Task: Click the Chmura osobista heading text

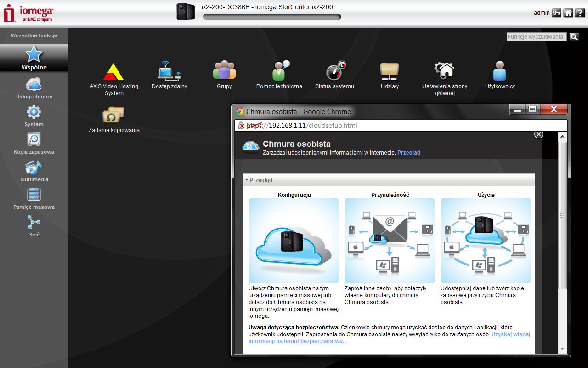Action: coord(297,144)
